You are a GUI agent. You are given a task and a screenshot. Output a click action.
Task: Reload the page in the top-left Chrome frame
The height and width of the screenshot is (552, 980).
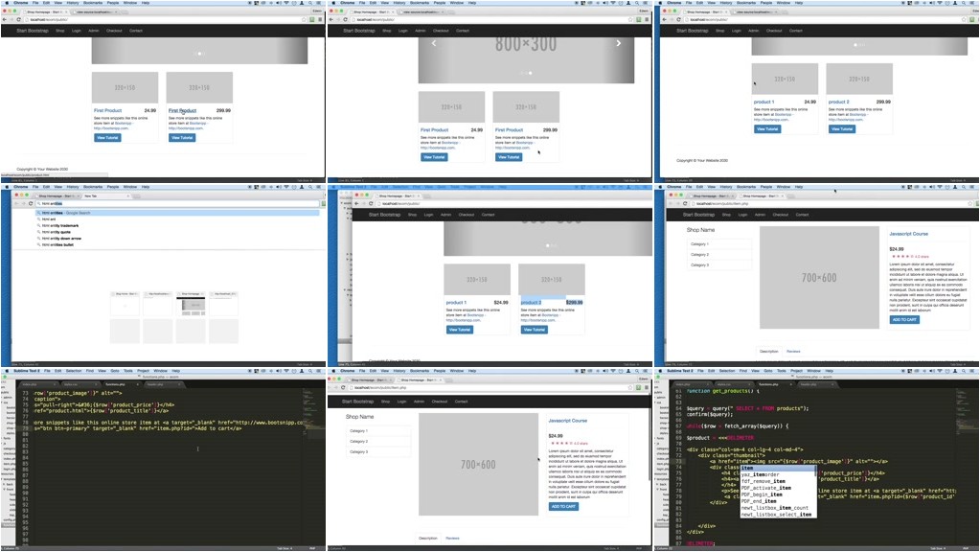pyautogui.click(x=19, y=19)
